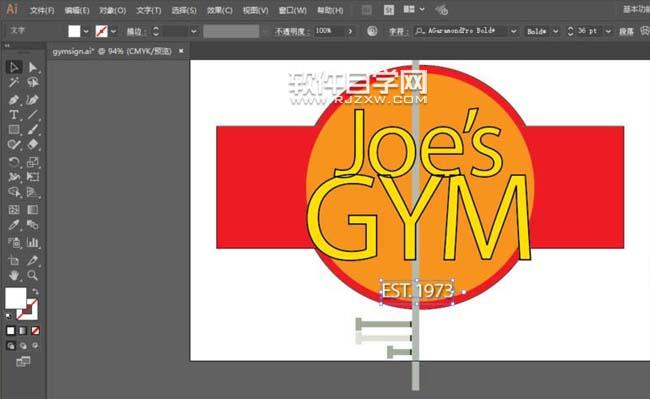Screen dimensions: 650x399
Task: Pick the Magic Wand tool
Action: click(14, 82)
